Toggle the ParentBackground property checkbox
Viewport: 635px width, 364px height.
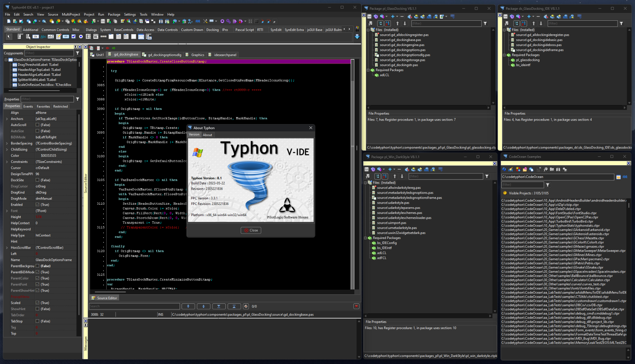point(37,266)
